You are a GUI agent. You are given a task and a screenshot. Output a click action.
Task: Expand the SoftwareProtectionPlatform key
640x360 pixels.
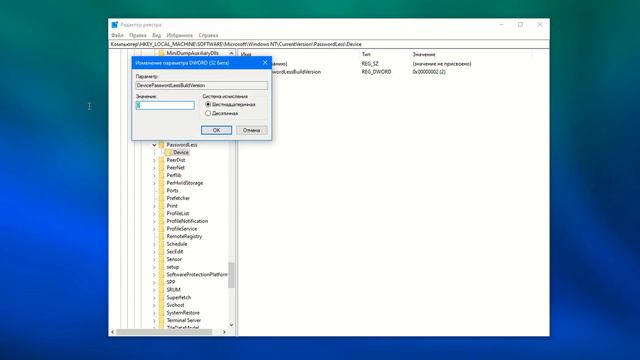154,275
